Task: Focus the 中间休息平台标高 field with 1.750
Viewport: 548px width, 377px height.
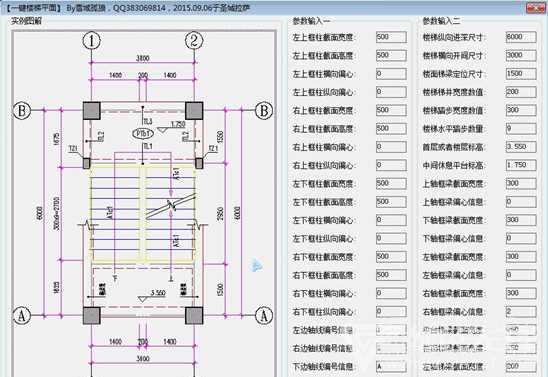Action: click(x=521, y=165)
